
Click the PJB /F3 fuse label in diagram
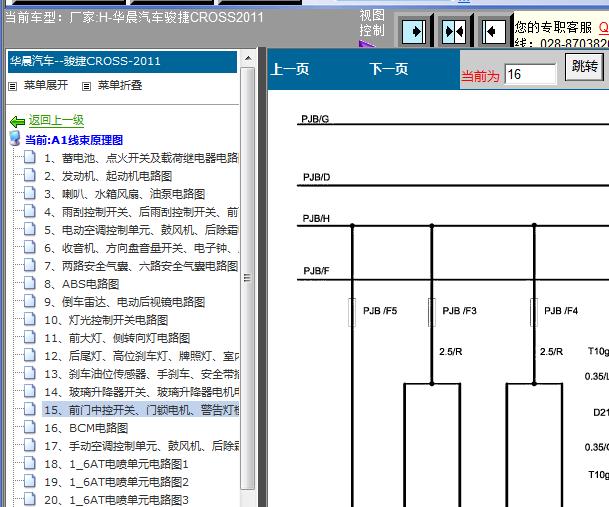pos(459,311)
